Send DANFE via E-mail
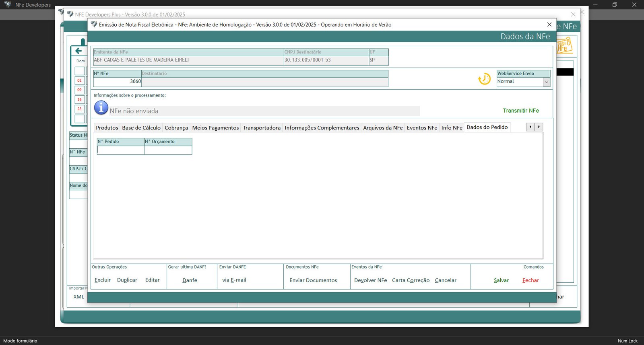 point(234,280)
